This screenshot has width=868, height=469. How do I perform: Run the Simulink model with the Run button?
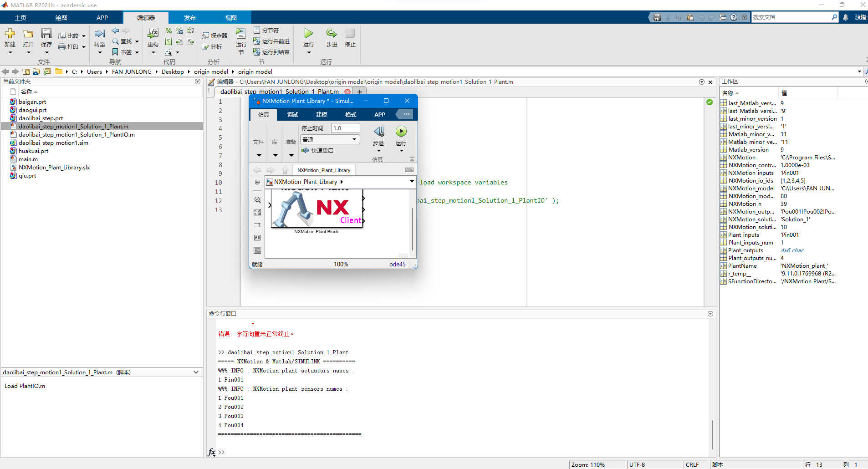click(x=401, y=132)
